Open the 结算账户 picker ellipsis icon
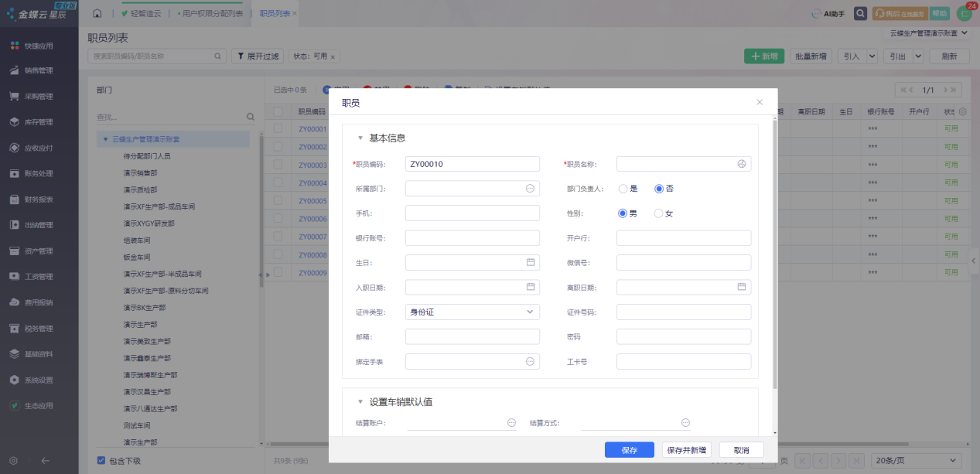The width and height of the screenshot is (980, 474). click(x=511, y=423)
